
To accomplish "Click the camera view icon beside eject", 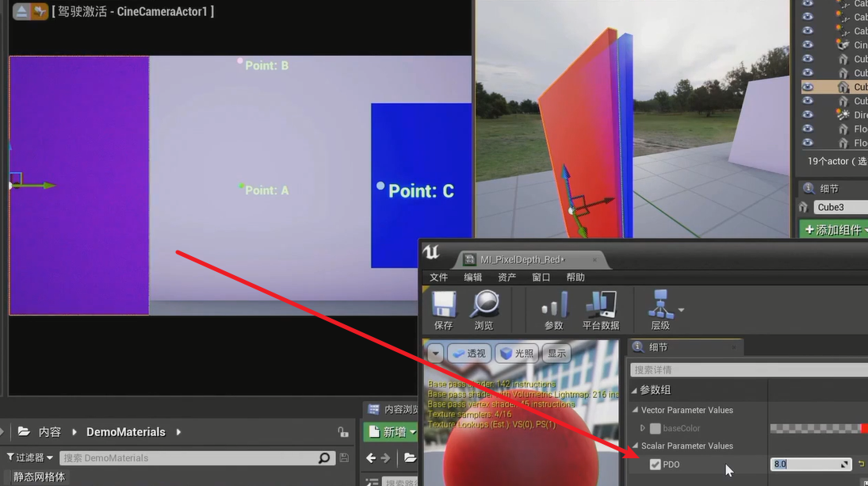I will point(40,12).
